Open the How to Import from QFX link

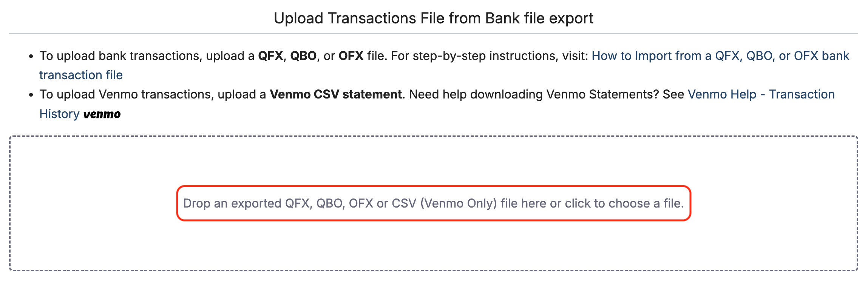[720, 56]
